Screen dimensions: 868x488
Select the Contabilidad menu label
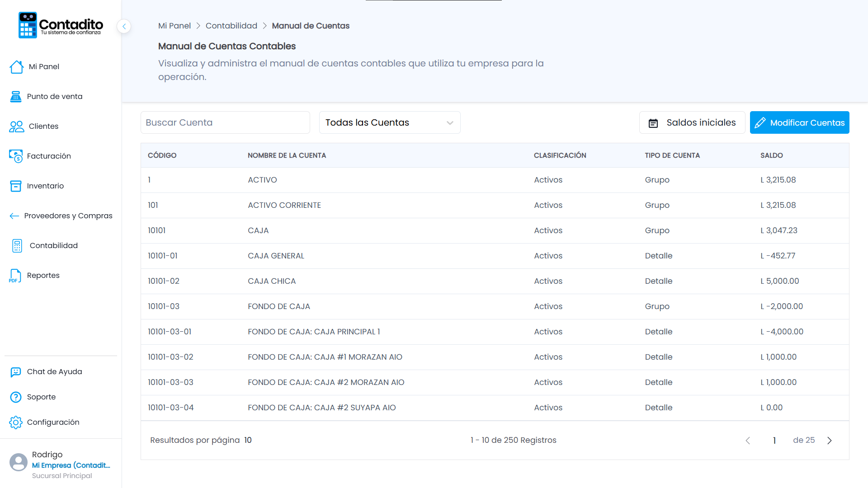pos(54,245)
